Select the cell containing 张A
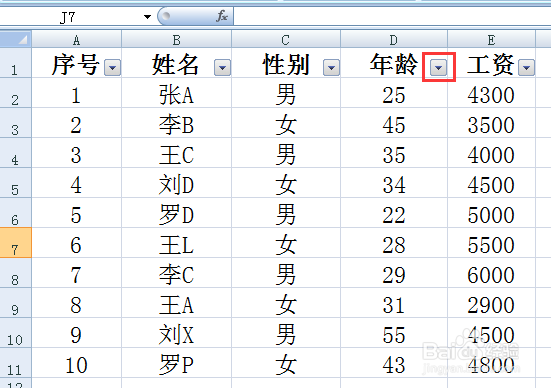The height and width of the screenshot is (388, 551). click(176, 93)
